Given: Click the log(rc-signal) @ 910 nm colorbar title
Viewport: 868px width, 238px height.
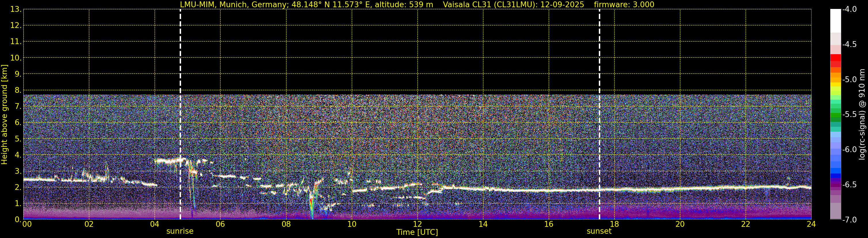Looking at the screenshot, I should point(862,115).
